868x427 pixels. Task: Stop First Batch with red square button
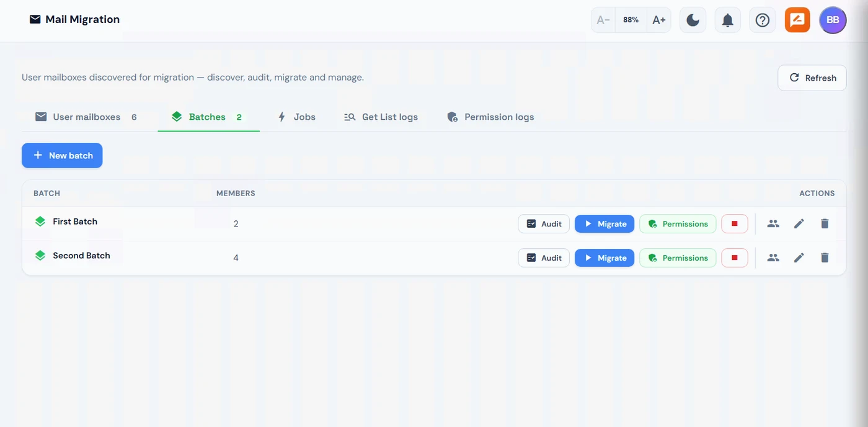[x=735, y=223]
